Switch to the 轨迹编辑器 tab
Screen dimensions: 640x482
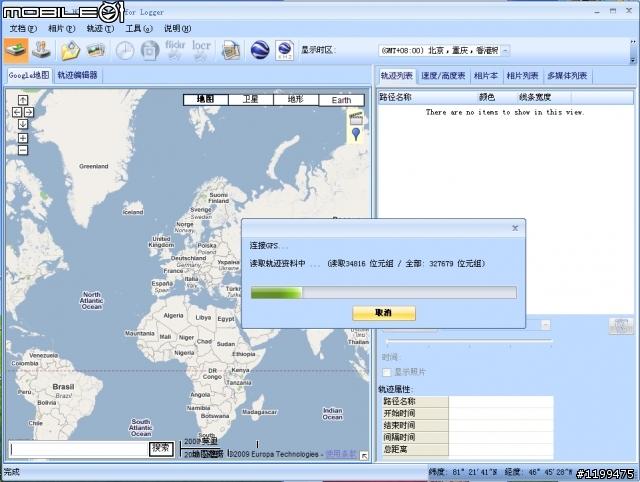77,76
